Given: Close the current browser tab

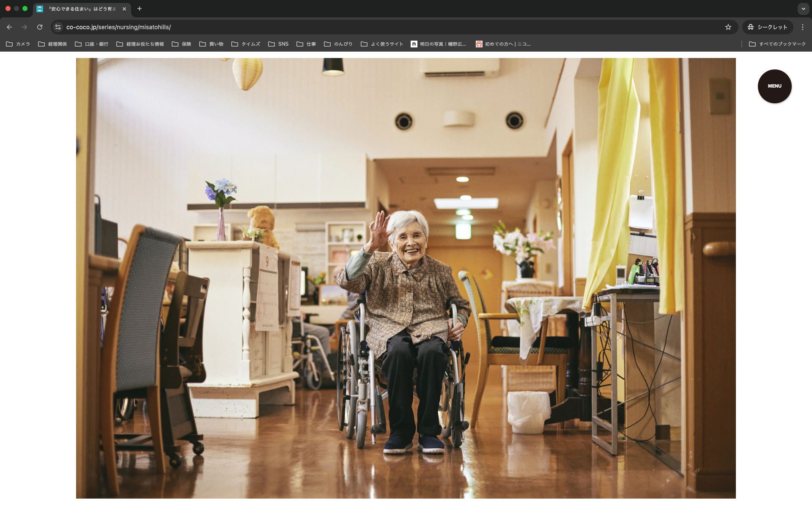Looking at the screenshot, I should point(124,9).
